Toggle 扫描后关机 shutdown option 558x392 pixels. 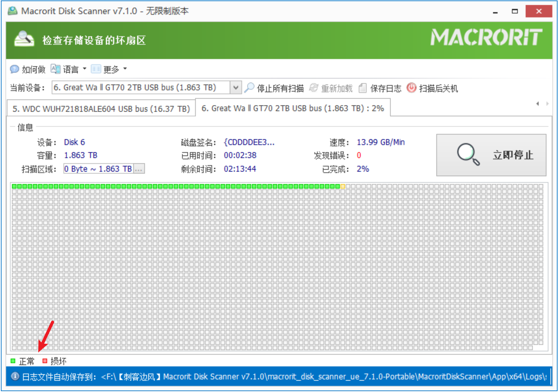click(x=432, y=88)
